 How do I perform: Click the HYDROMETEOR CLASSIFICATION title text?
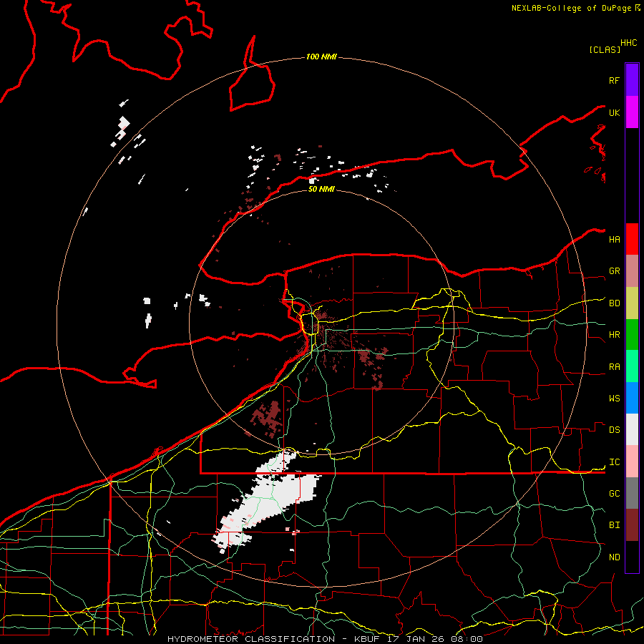coord(251,639)
